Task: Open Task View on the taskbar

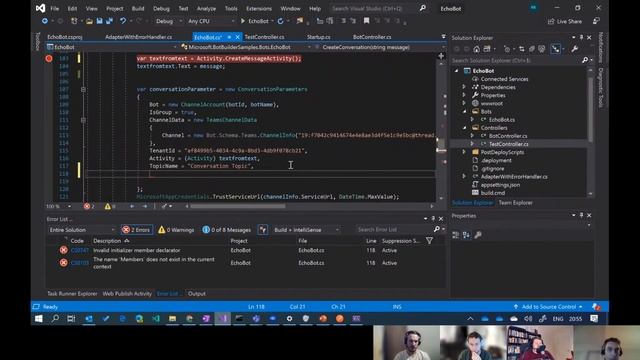Action: pyautogui.click(x=71, y=319)
